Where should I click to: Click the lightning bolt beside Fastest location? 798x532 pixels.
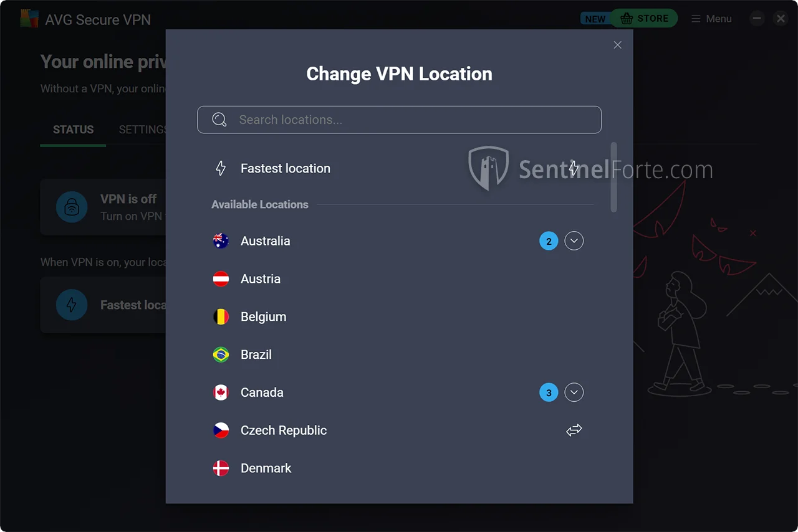221,168
